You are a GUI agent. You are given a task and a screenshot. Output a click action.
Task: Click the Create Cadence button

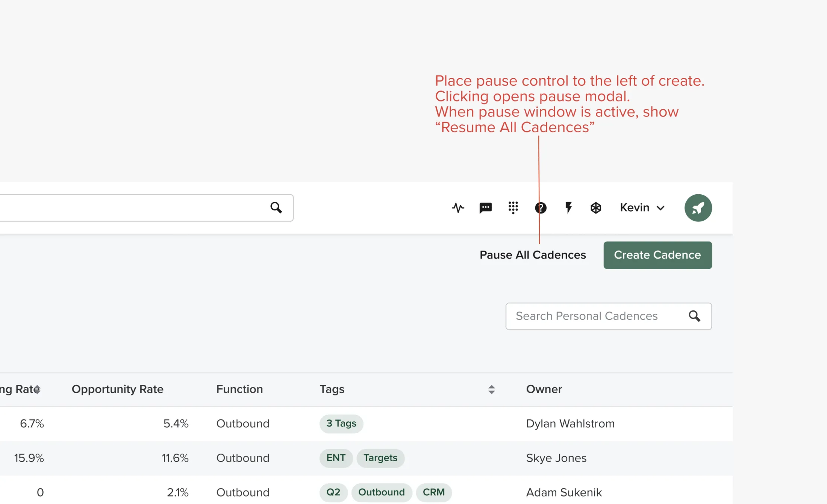pyautogui.click(x=657, y=255)
